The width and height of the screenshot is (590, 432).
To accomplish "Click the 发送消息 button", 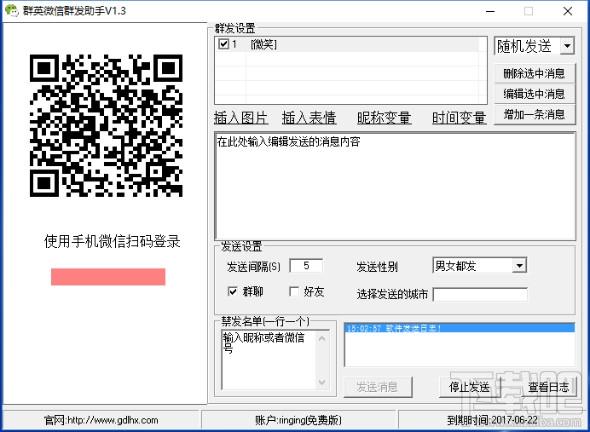I will [378, 386].
